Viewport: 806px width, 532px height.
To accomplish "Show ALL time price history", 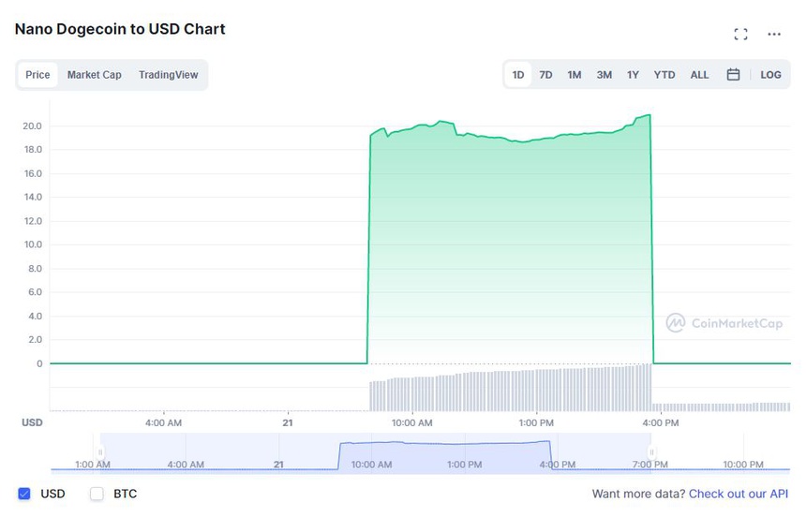I will [x=699, y=75].
